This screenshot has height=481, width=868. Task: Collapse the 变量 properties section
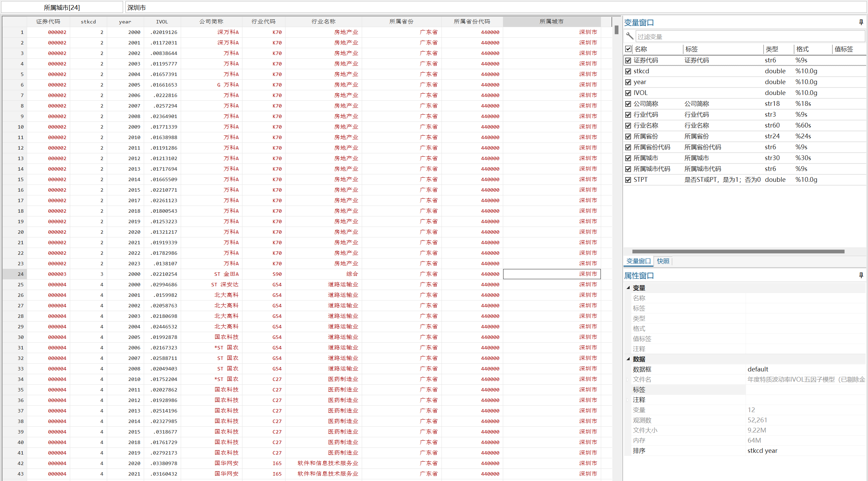(628, 288)
